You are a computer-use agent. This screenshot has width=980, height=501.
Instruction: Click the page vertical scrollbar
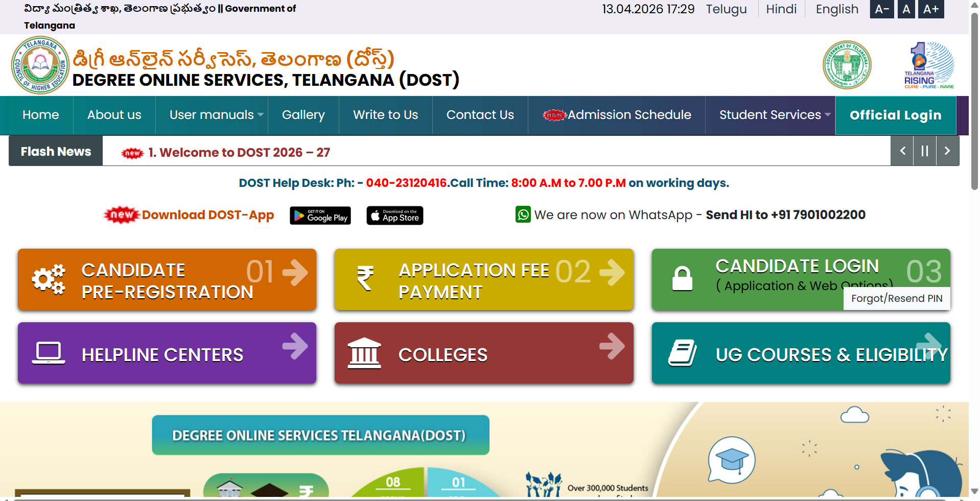pos(974,102)
